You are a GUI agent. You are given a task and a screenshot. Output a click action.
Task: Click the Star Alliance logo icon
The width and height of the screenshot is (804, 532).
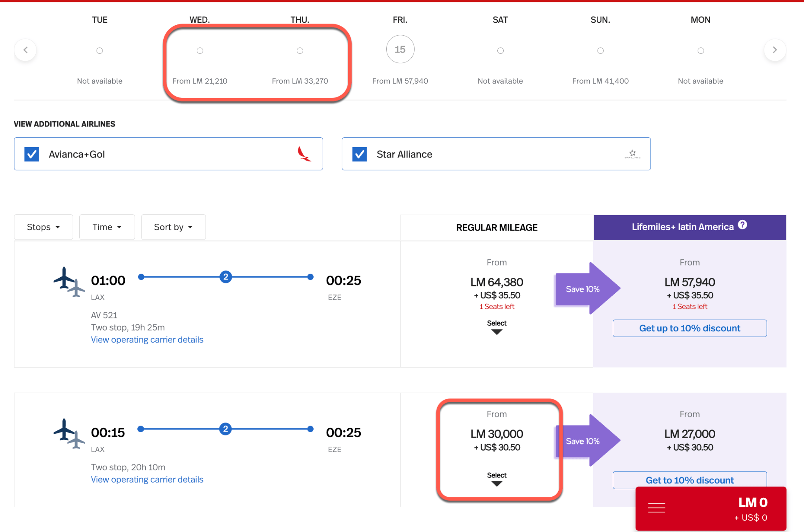pyautogui.click(x=632, y=154)
